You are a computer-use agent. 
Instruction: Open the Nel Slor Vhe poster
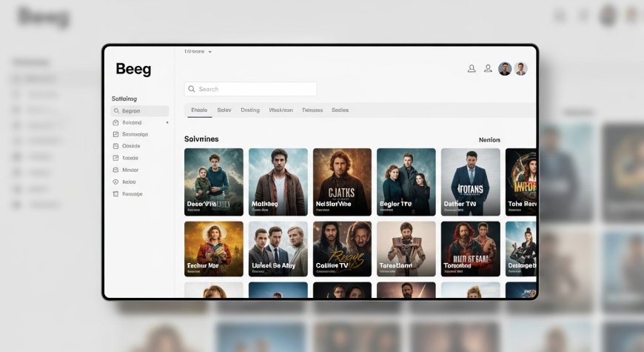click(342, 182)
